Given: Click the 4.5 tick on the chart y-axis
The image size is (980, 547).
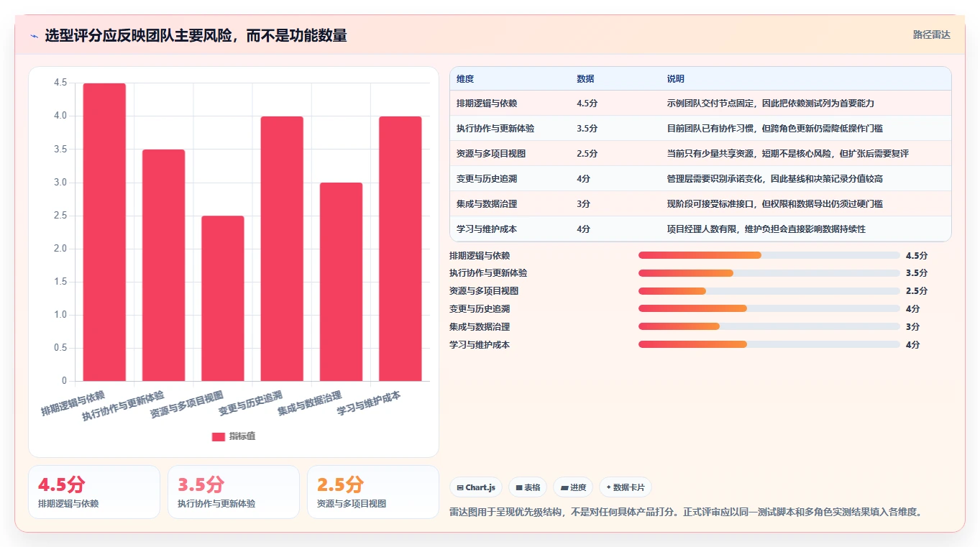Looking at the screenshot, I should click(x=60, y=83).
